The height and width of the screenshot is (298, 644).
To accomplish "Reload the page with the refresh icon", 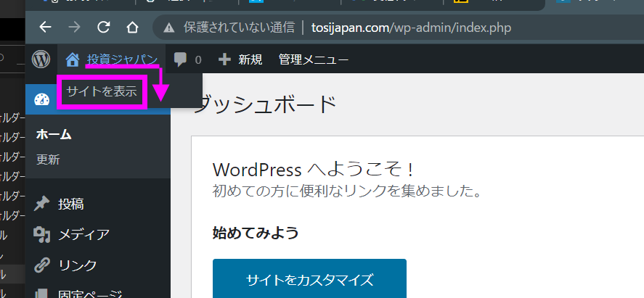I will click(104, 28).
